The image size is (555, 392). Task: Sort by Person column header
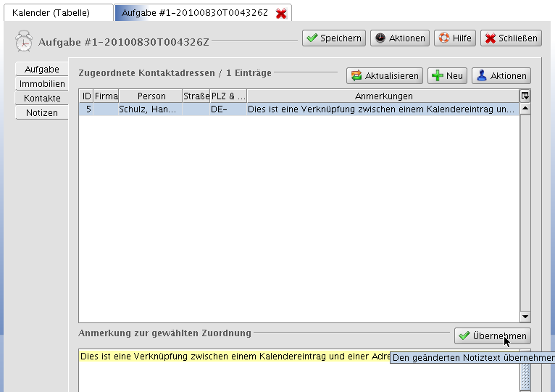151,96
